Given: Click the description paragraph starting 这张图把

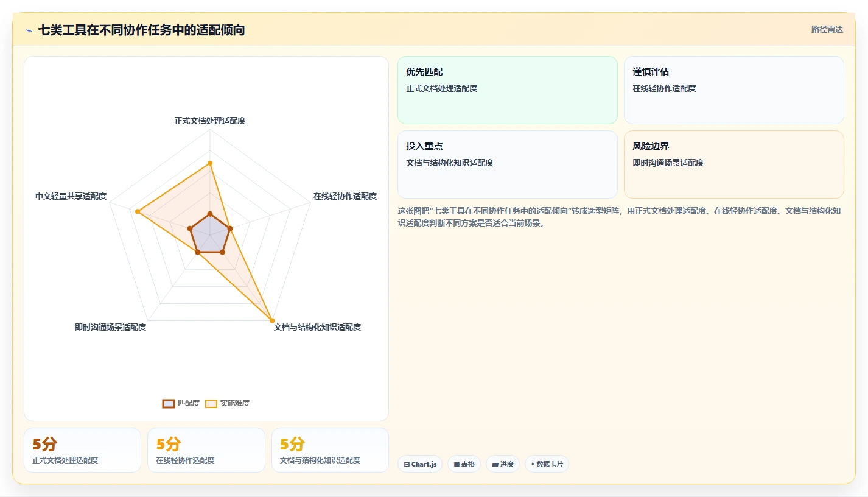Looking at the screenshot, I should pyautogui.click(x=620, y=217).
